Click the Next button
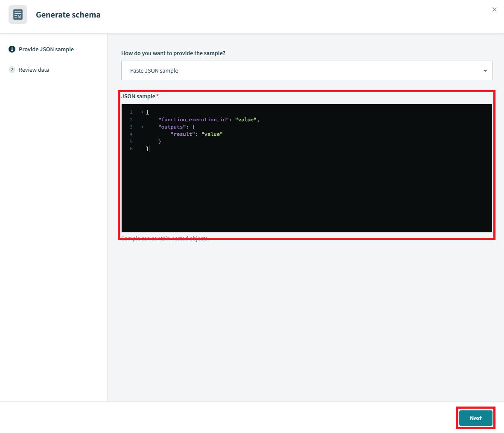This screenshot has height=433, width=504. pyautogui.click(x=475, y=418)
